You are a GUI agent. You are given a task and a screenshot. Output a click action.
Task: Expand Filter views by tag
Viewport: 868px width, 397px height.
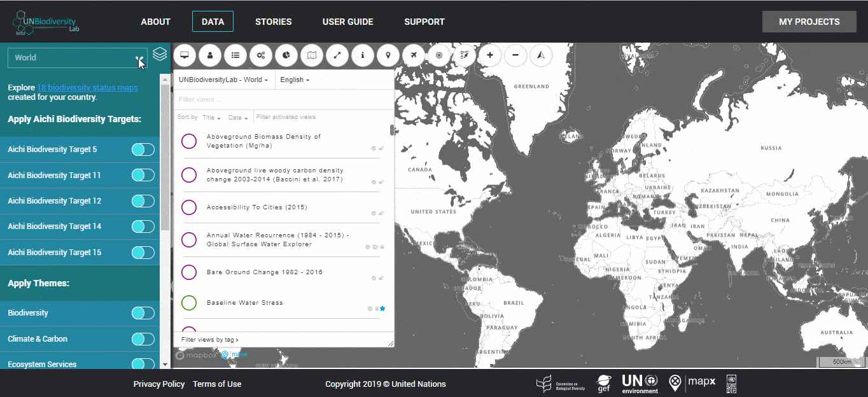coord(210,340)
